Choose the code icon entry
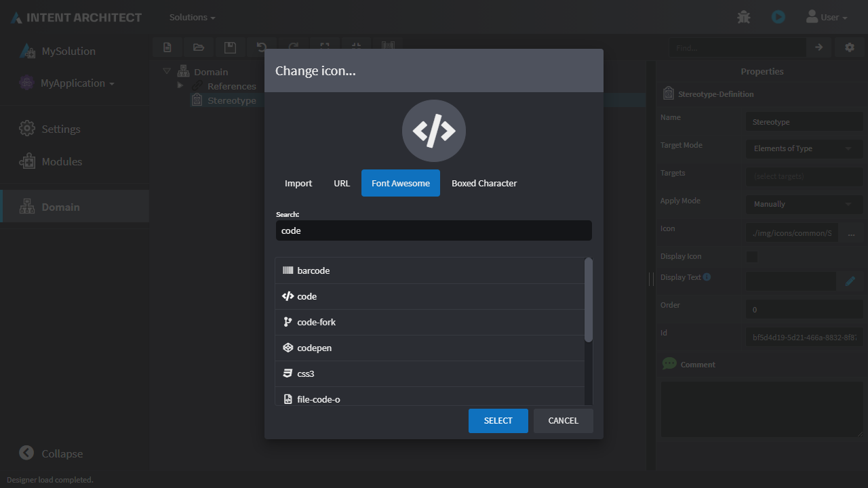Image resolution: width=868 pixels, height=488 pixels. pyautogui.click(x=429, y=296)
